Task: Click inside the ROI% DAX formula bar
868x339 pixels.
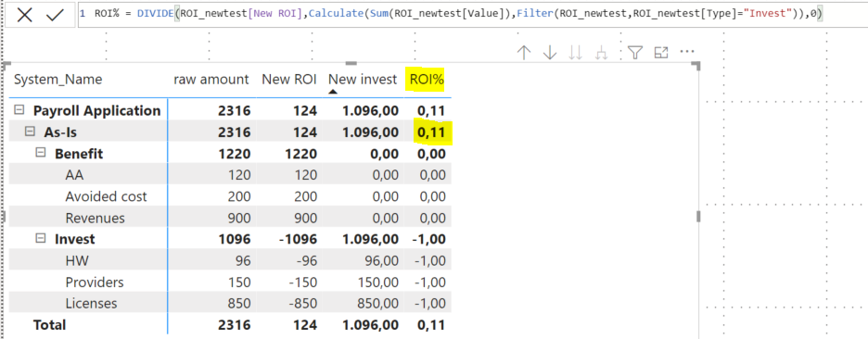Action: (x=472, y=15)
